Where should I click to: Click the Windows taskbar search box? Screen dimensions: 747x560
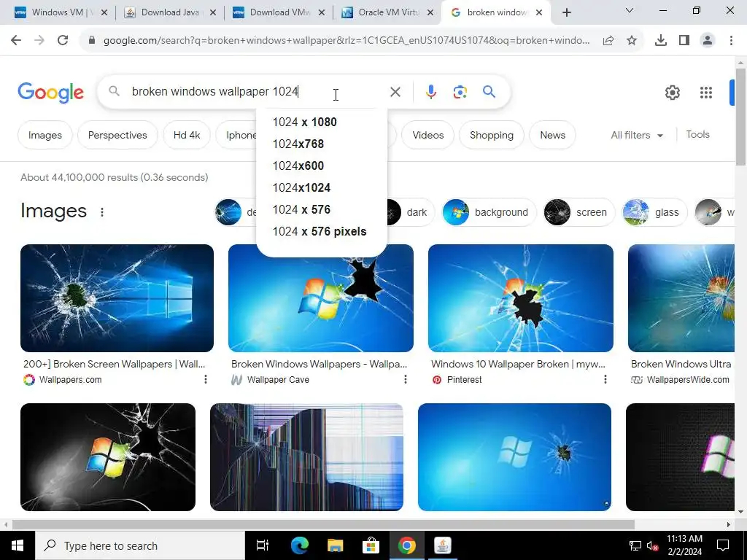tap(140, 545)
